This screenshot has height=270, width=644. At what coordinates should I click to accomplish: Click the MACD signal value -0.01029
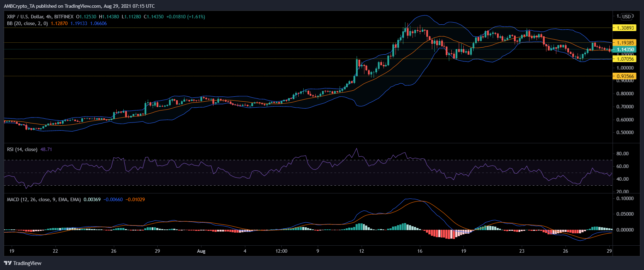point(135,199)
